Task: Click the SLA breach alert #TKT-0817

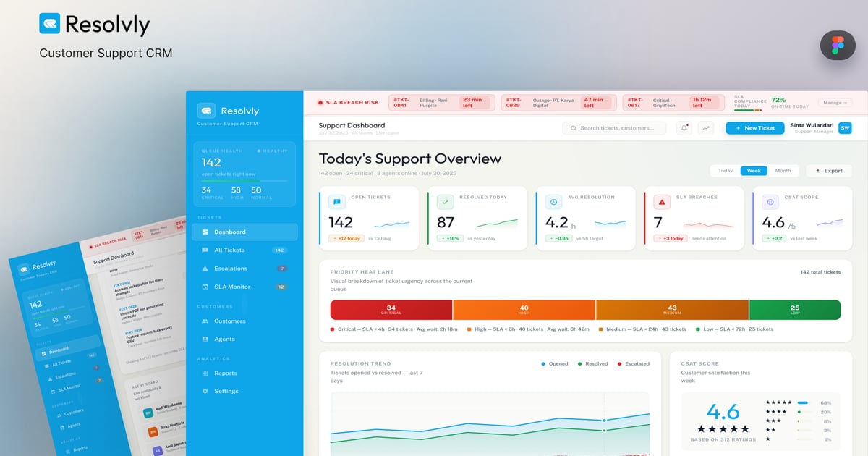Action: pyautogui.click(x=674, y=103)
